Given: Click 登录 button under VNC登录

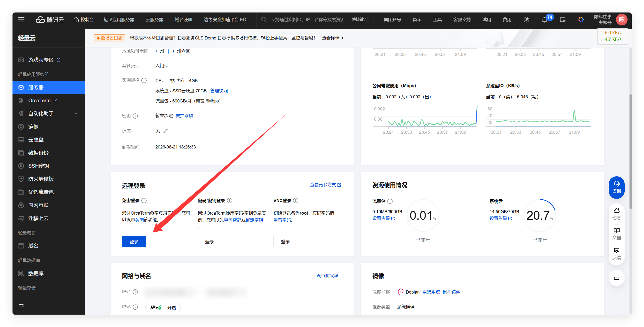Looking at the screenshot, I should 285,242.
